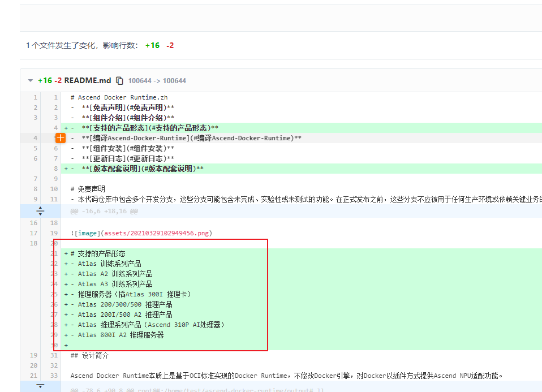Select line '# Ascend Docker Runtime.zh'
The width and height of the screenshot is (542, 392).
[x=119, y=97]
